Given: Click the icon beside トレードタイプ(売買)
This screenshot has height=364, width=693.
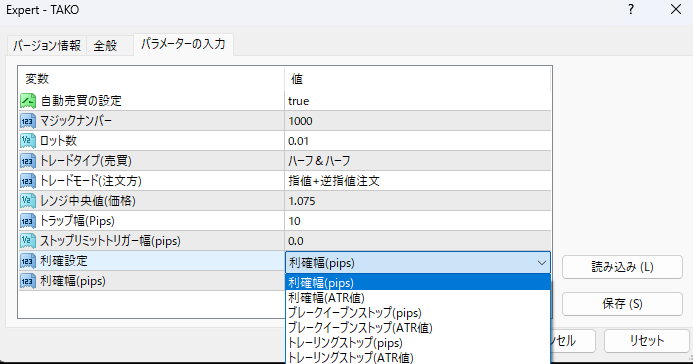Looking at the screenshot, I should click(x=28, y=161).
